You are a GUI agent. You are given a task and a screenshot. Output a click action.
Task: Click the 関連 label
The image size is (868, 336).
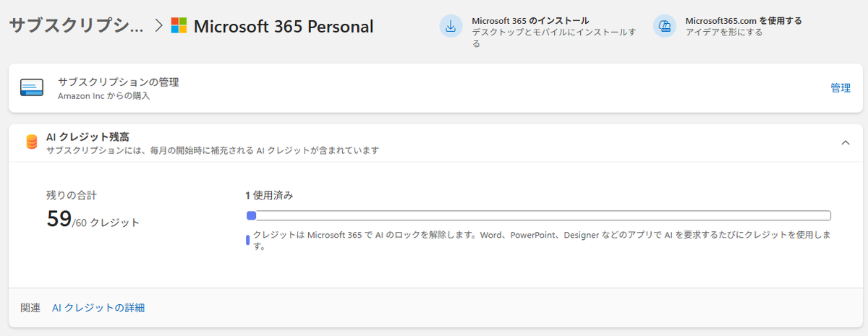click(30, 308)
